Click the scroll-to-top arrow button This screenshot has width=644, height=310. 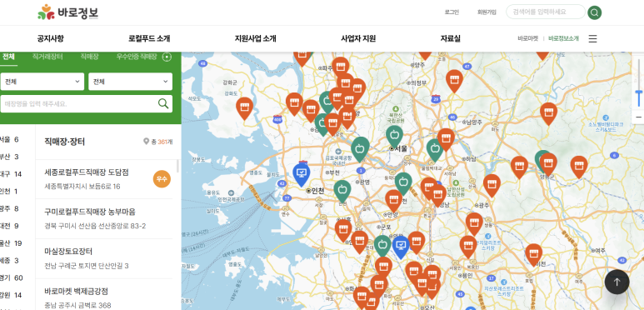tap(617, 282)
